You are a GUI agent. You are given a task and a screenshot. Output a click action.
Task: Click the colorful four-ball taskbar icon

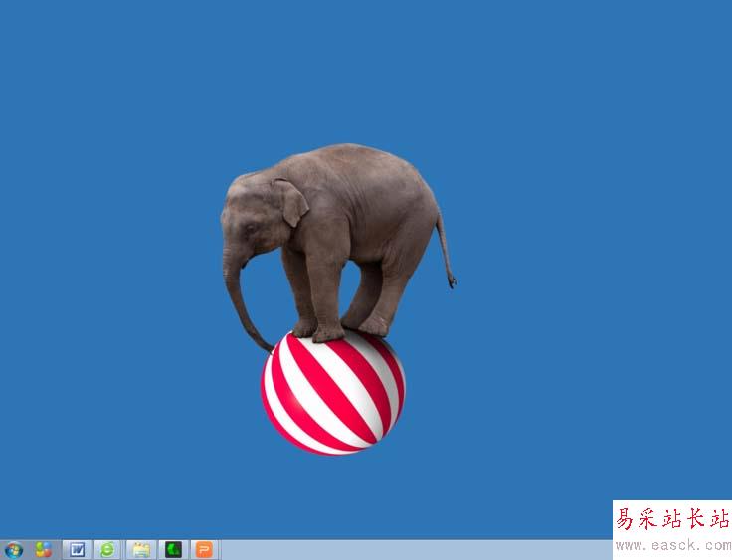coord(44,550)
